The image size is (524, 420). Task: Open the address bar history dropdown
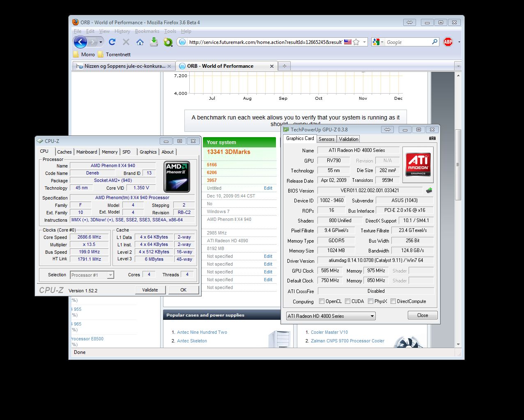coord(364,42)
